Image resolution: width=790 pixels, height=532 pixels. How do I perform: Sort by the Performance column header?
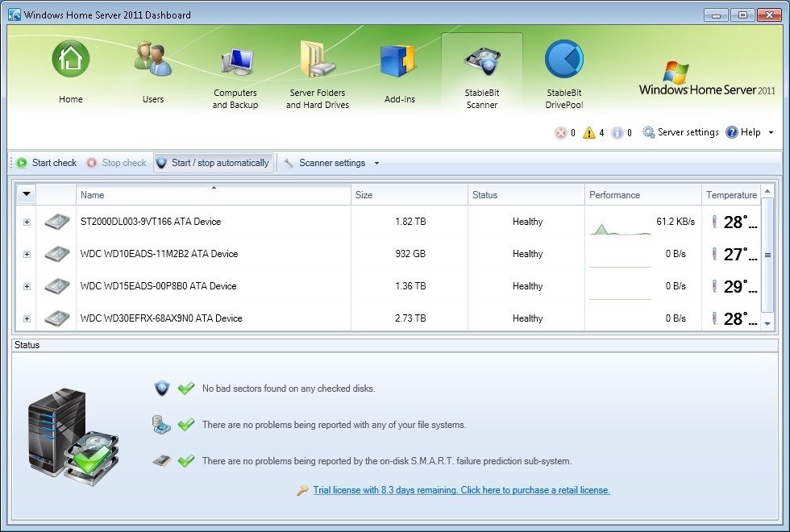[x=643, y=194]
